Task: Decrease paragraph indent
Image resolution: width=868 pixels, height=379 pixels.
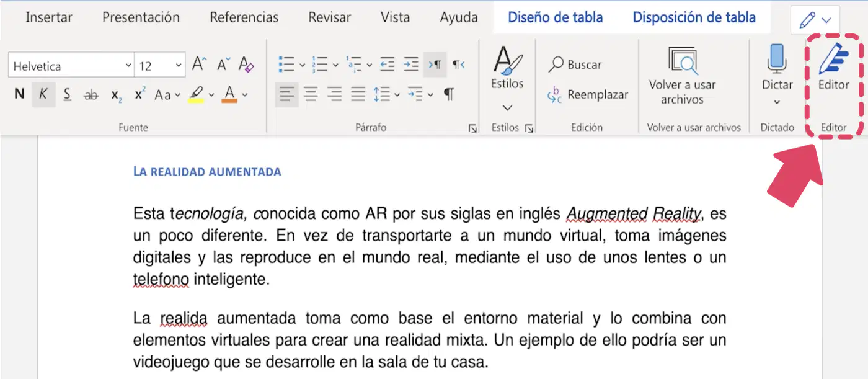Action: coord(387,64)
